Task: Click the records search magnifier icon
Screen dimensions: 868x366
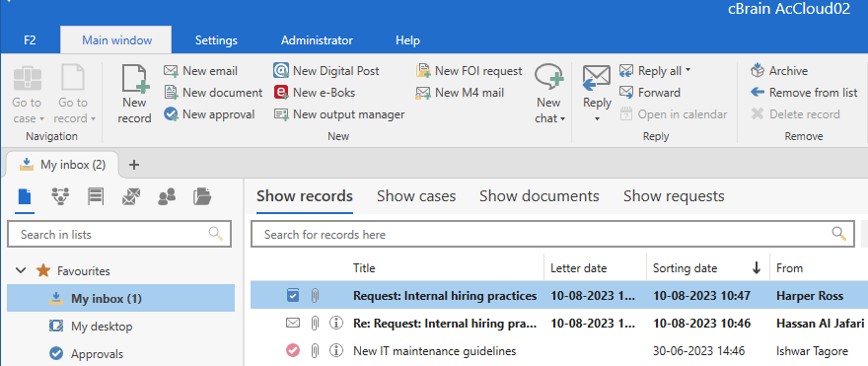Action: pyautogui.click(x=839, y=234)
